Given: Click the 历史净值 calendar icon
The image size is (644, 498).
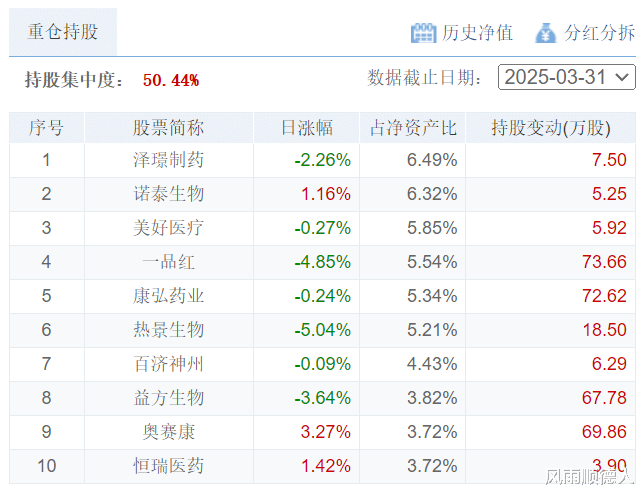Looking at the screenshot, I should click(423, 33).
